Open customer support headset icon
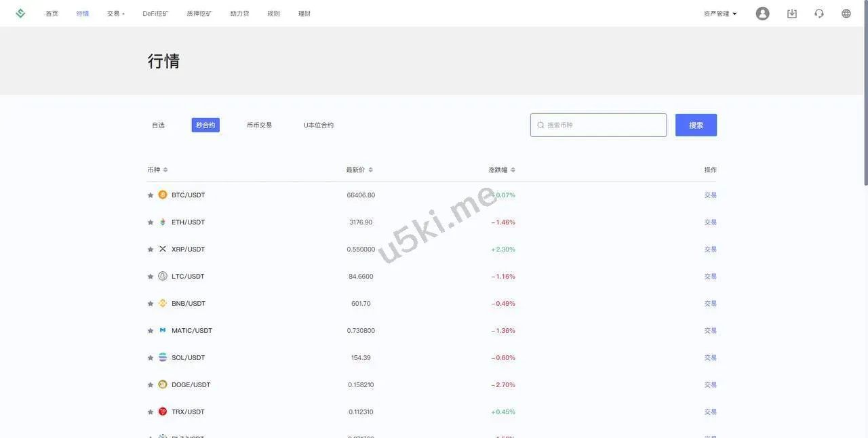Viewport: 868px width, 438px height. [x=818, y=14]
